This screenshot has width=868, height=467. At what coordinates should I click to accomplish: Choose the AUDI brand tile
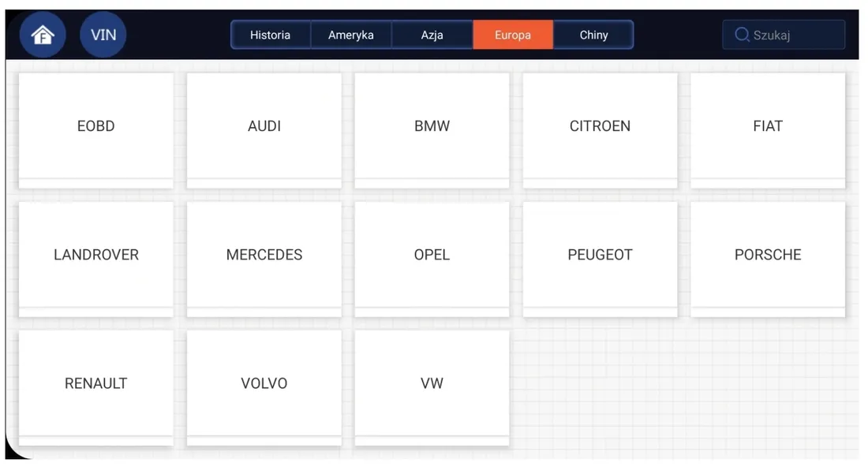264,126
